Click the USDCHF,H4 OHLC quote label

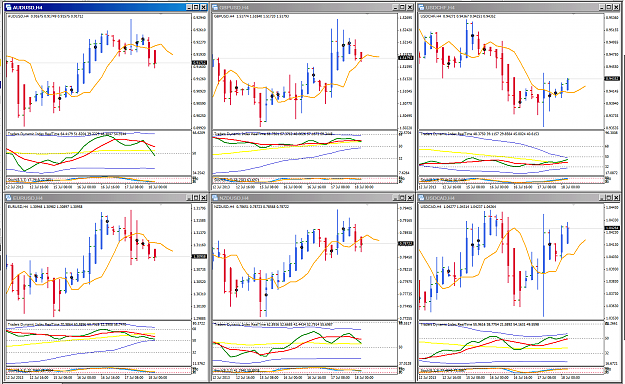(458, 17)
